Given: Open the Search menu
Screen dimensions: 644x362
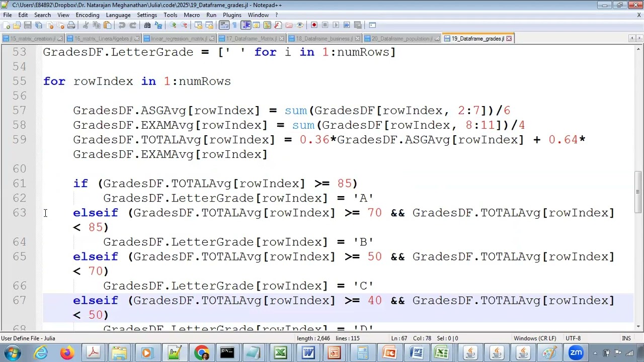Looking at the screenshot, I should (x=42, y=15).
